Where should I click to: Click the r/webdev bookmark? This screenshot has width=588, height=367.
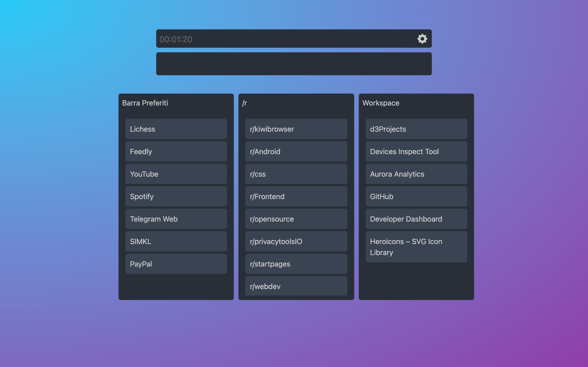296,286
